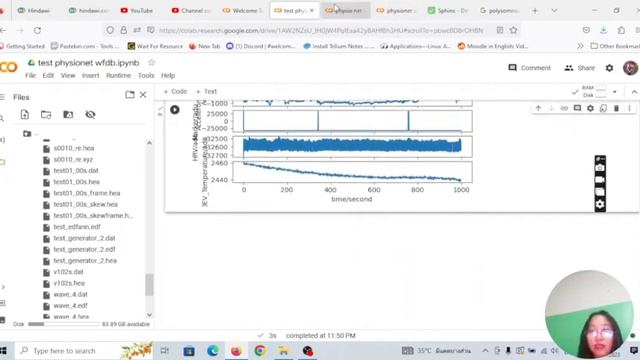Image resolution: width=640 pixels, height=360 pixels.
Task: Open a new browser tab
Action: tap(535, 11)
